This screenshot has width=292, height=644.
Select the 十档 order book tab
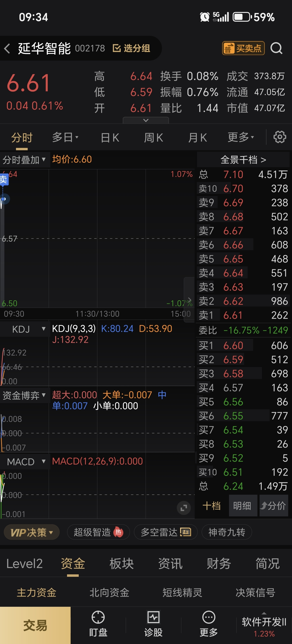click(x=212, y=506)
